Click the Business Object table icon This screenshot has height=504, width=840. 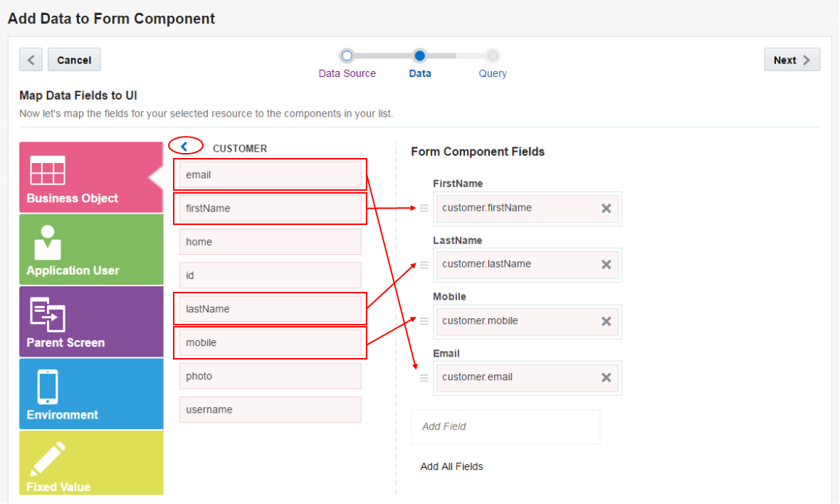pos(47,170)
